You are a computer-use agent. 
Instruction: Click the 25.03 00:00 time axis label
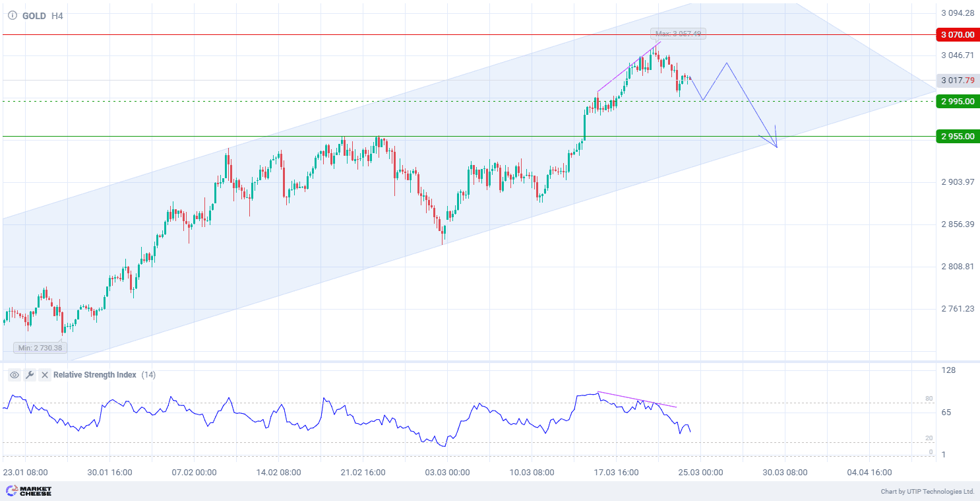click(701, 473)
